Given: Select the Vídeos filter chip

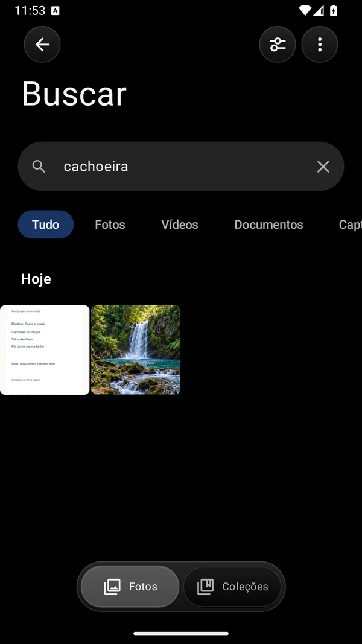Looking at the screenshot, I should (180, 225).
